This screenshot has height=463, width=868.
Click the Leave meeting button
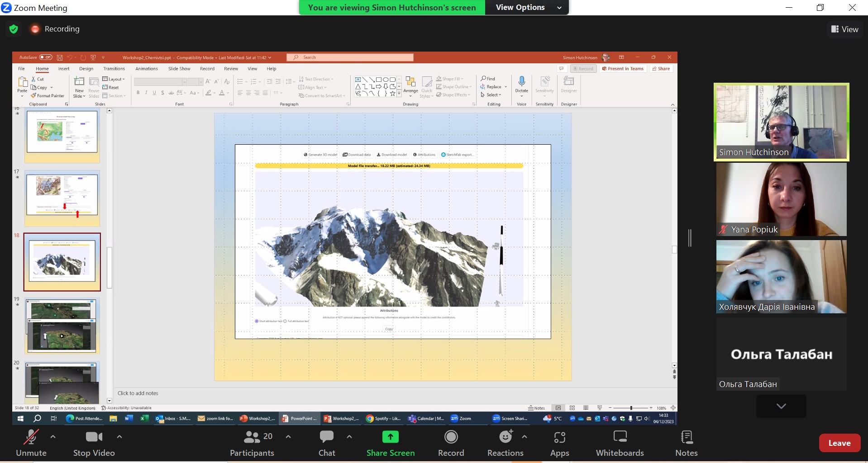[839, 443]
